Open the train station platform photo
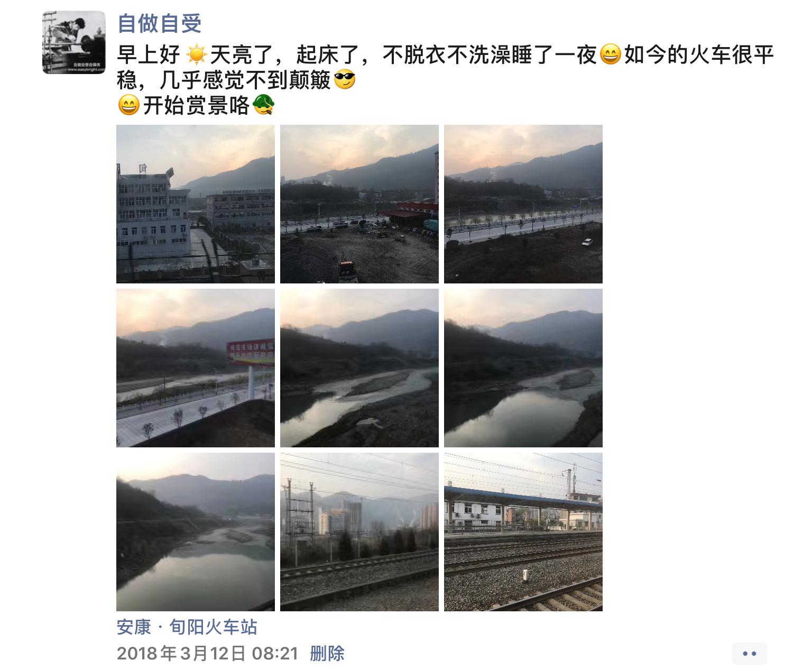This screenshot has width=812, height=670. tap(523, 532)
